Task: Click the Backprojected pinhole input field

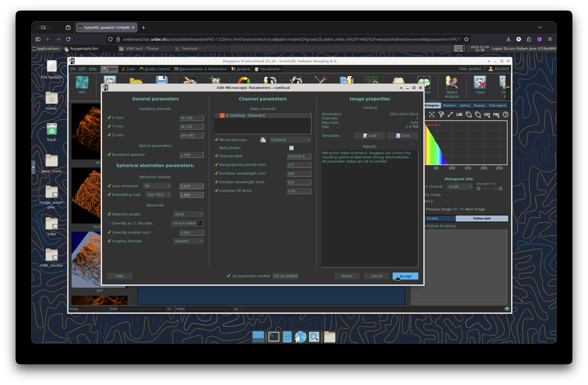Action: [298, 165]
